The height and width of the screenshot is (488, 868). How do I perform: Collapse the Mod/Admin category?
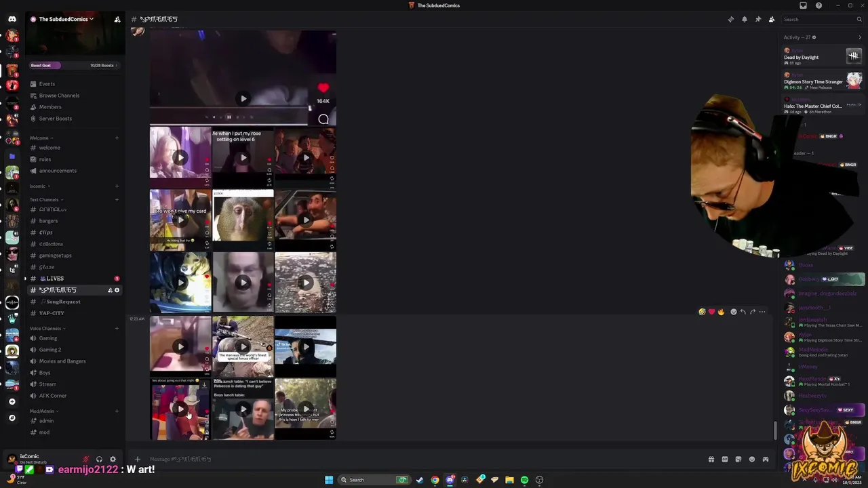point(44,411)
